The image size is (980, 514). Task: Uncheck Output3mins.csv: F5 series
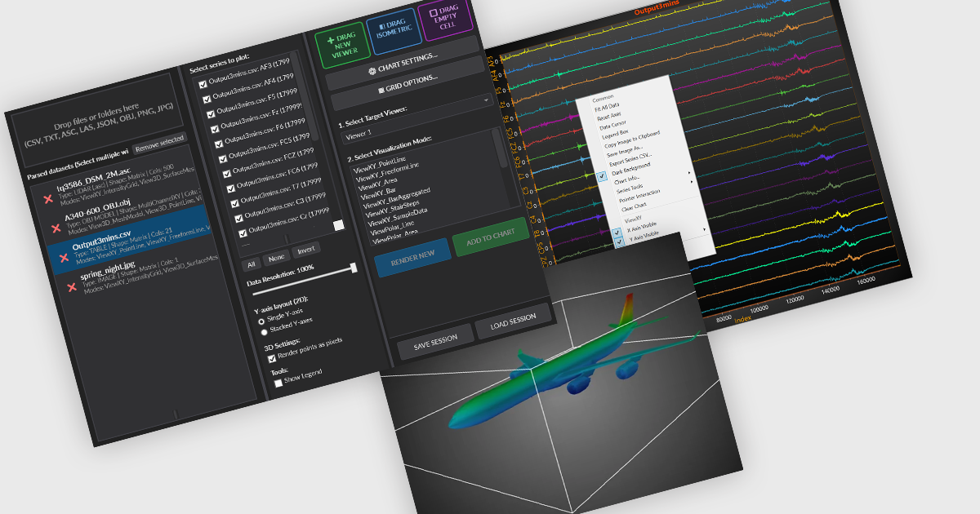(x=211, y=113)
